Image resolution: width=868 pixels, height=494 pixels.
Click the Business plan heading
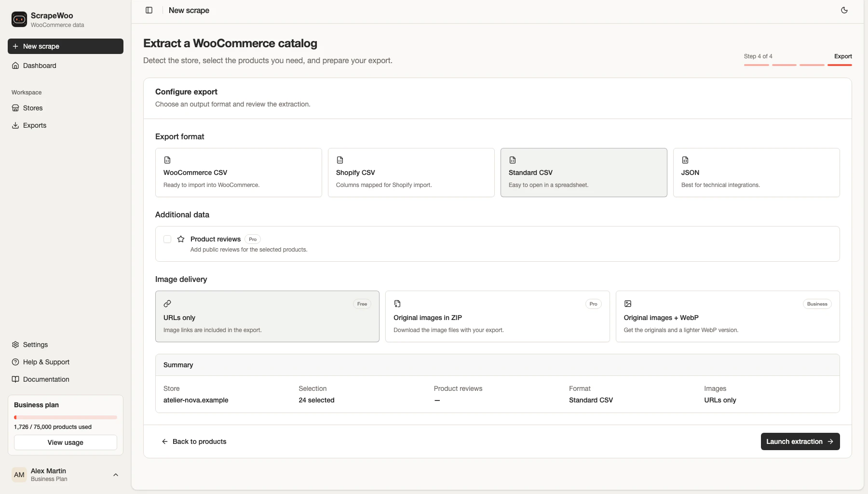[x=36, y=405]
